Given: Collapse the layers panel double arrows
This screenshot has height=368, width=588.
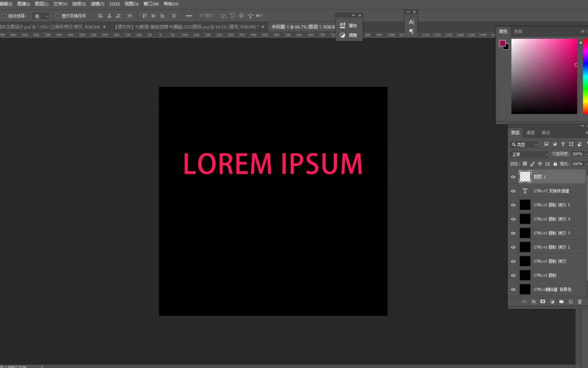Looking at the screenshot, I should click(582, 126).
